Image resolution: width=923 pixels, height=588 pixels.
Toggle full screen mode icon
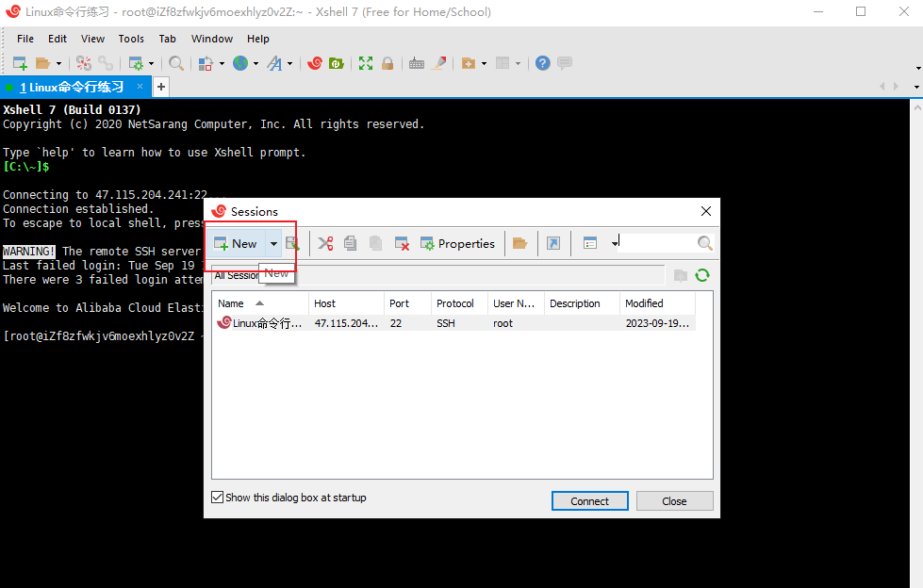click(366, 62)
